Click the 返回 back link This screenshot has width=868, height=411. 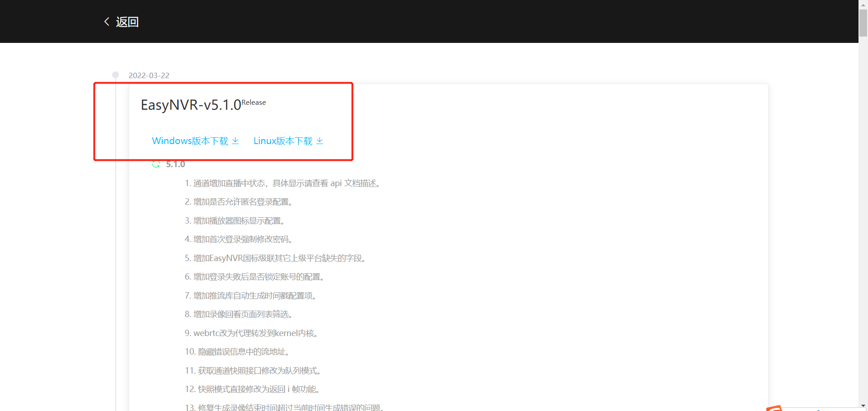(x=127, y=22)
